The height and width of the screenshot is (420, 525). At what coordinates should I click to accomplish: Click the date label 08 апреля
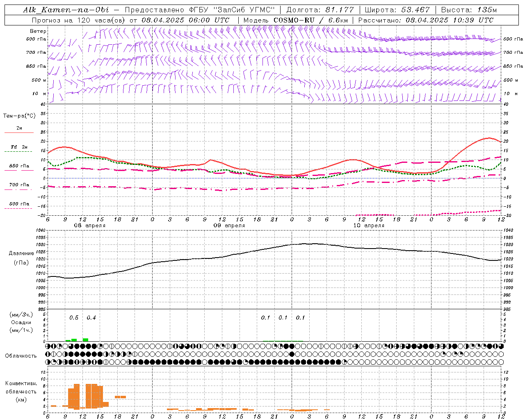point(89,226)
